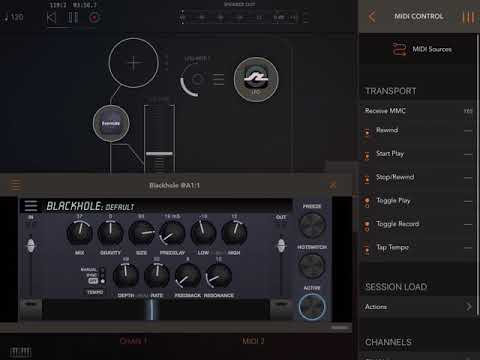Screen dimensions: 480x360
Task: Click the Toggle Play MIDI mapping row
Action: (x=418, y=201)
